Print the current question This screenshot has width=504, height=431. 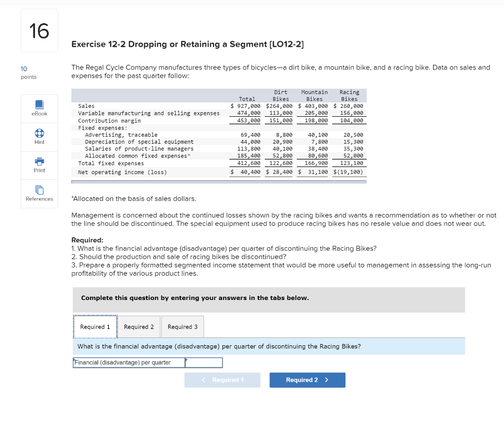coord(39,165)
